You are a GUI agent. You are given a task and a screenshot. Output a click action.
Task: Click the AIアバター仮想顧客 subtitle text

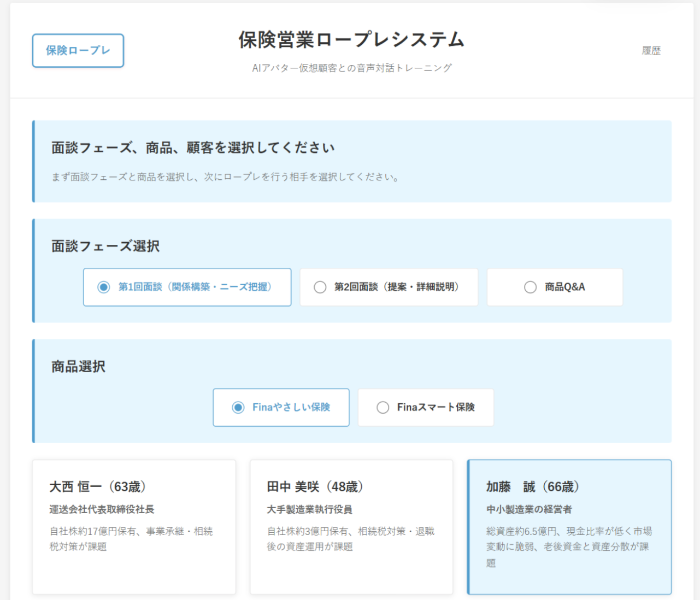tap(351, 68)
